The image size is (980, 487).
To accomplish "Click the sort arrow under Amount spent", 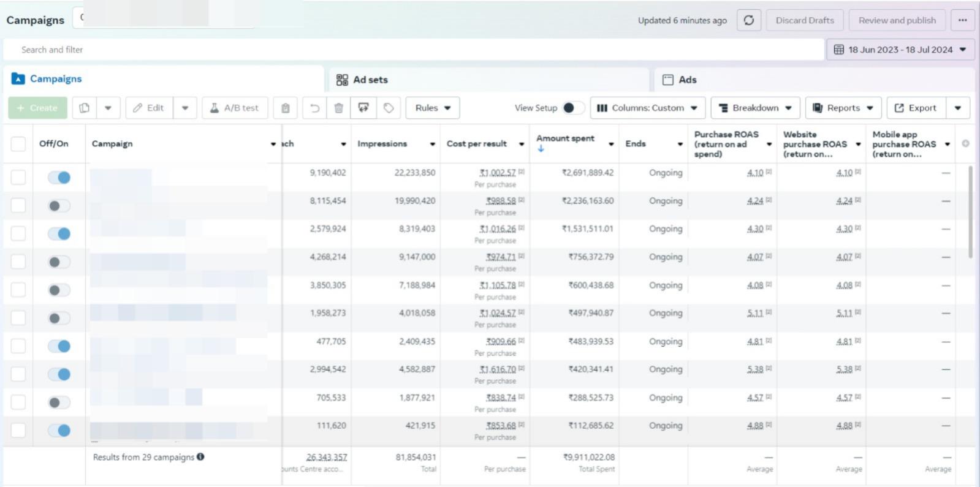I will click(541, 149).
